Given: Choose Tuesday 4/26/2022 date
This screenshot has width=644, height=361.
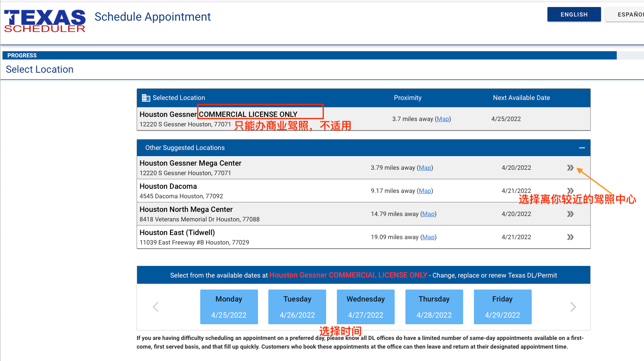Looking at the screenshot, I should (x=297, y=307).
